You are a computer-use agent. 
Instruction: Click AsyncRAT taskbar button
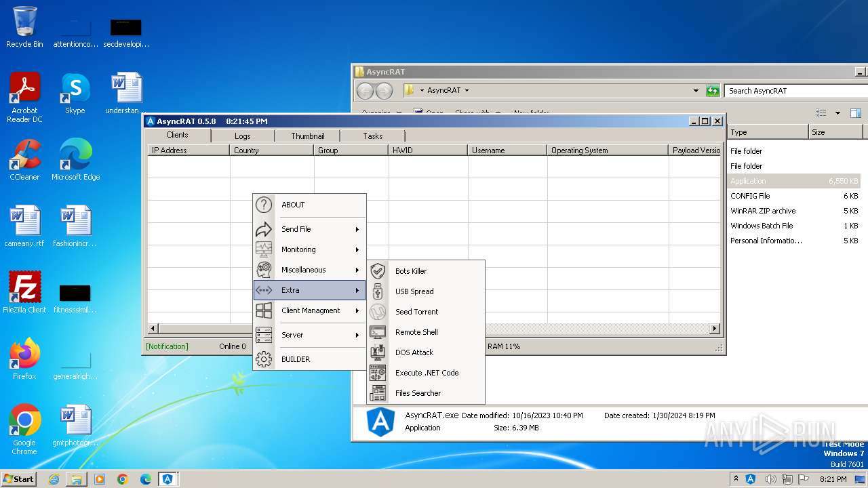(167, 479)
